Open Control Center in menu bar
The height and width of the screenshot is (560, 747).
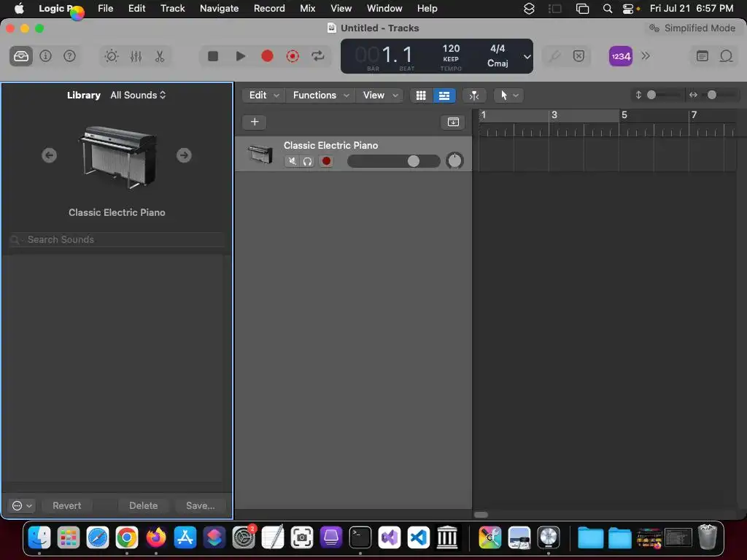[x=628, y=9]
